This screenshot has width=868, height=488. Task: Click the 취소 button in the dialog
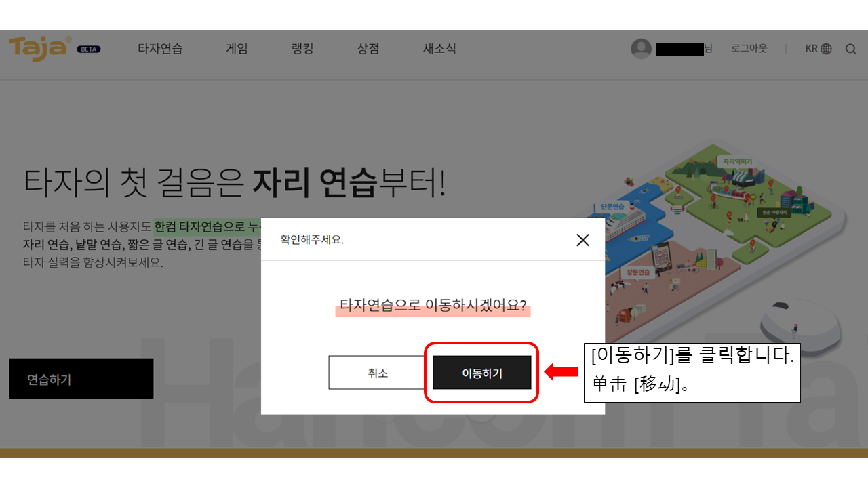click(378, 373)
